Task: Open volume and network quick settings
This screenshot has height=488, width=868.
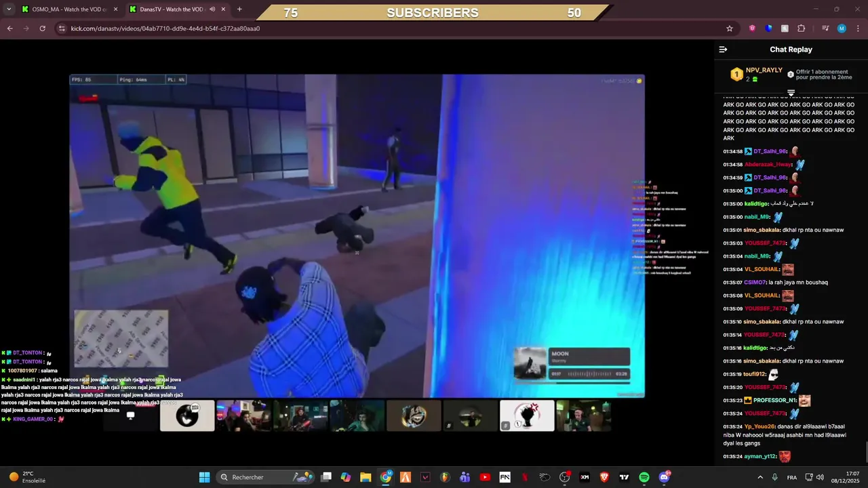Action: (814, 477)
